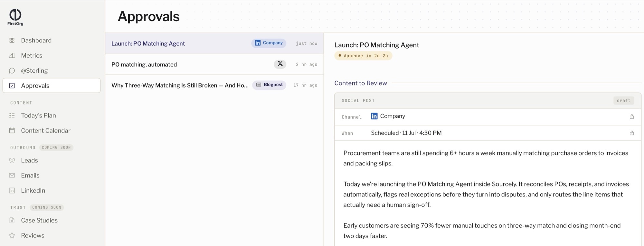Click the FirstOrg logo icon
Screen dimensions: 644x246
(x=15, y=15)
